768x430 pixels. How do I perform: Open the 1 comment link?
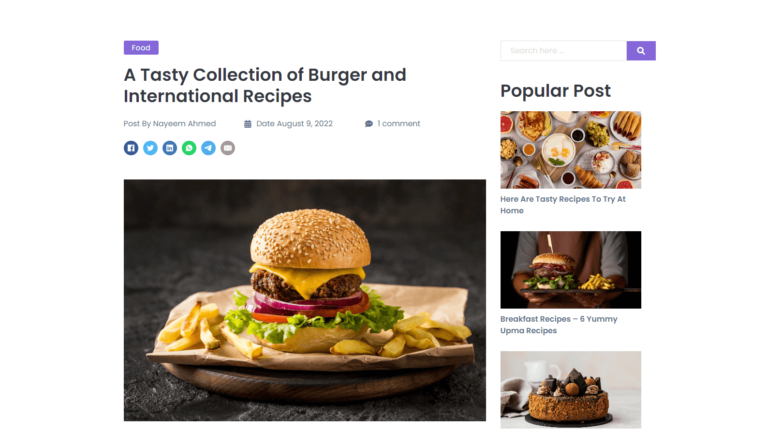click(399, 123)
